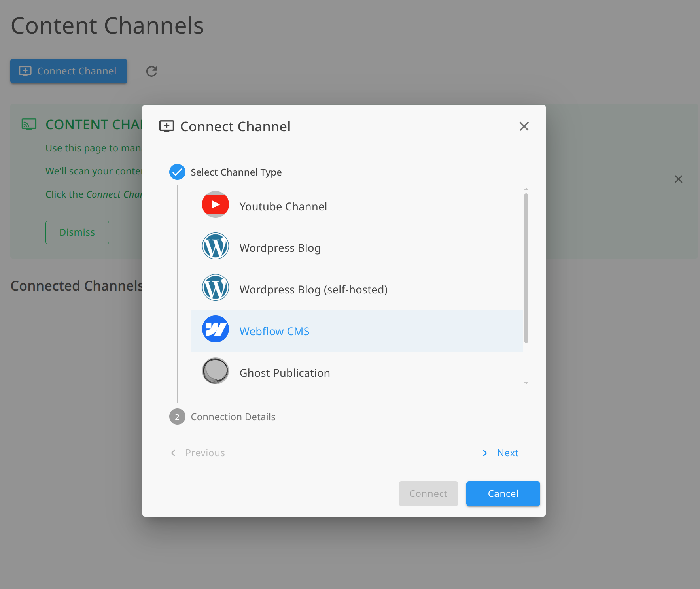Dismiss the content channels info banner

679,179
